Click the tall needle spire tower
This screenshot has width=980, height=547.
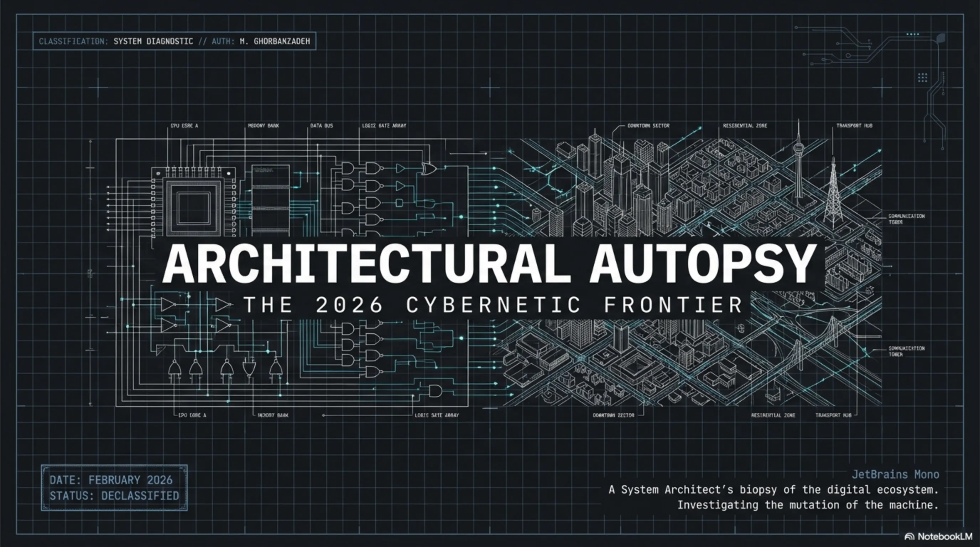point(798,160)
